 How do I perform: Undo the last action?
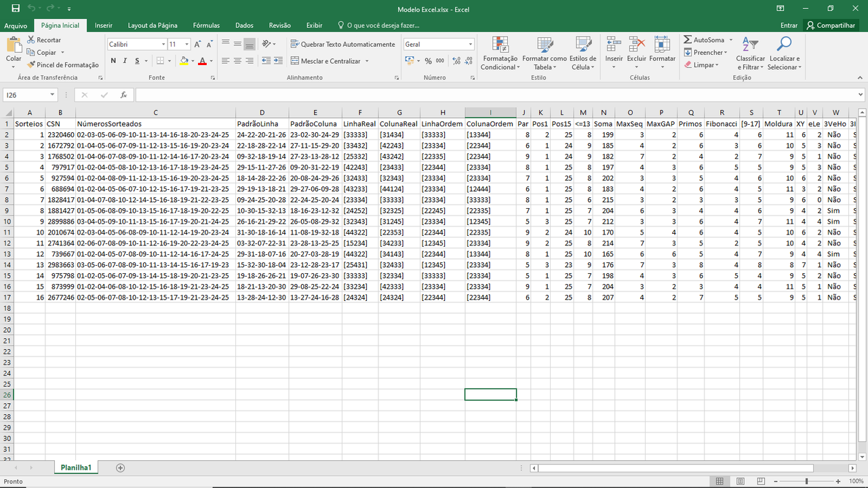(31, 9)
